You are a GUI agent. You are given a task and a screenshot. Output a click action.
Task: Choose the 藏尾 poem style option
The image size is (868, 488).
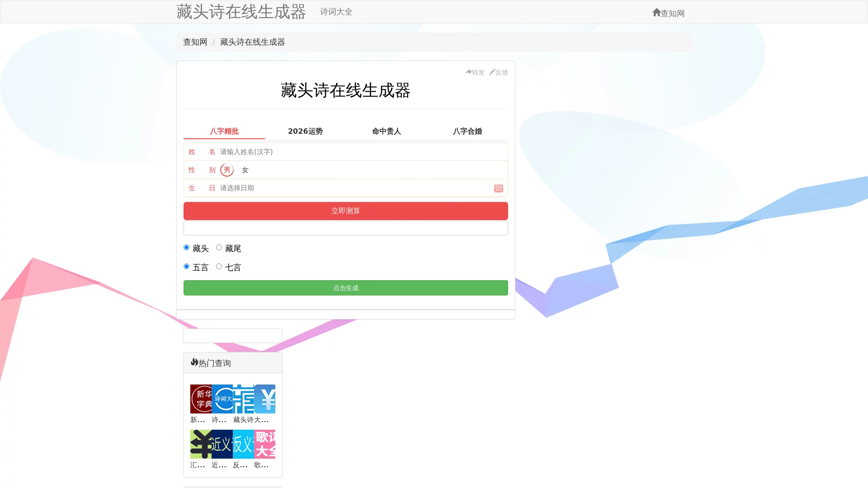[x=219, y=247]
